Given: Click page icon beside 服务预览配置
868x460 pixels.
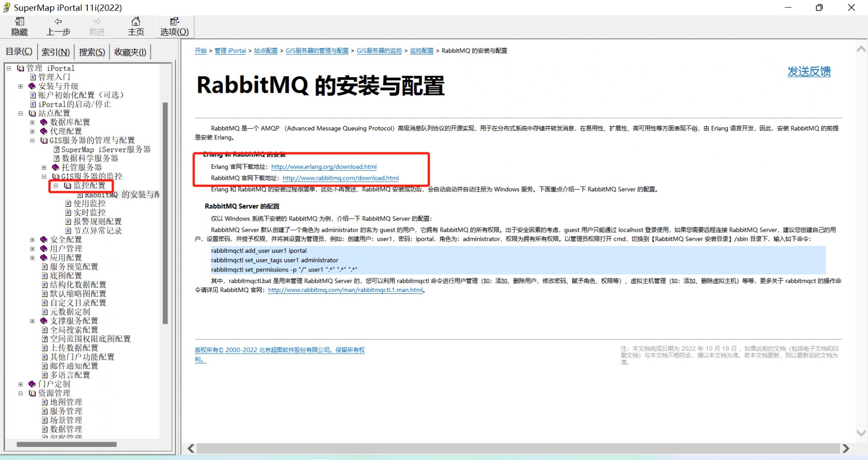Looking at the screenshot, I should 45,267.
